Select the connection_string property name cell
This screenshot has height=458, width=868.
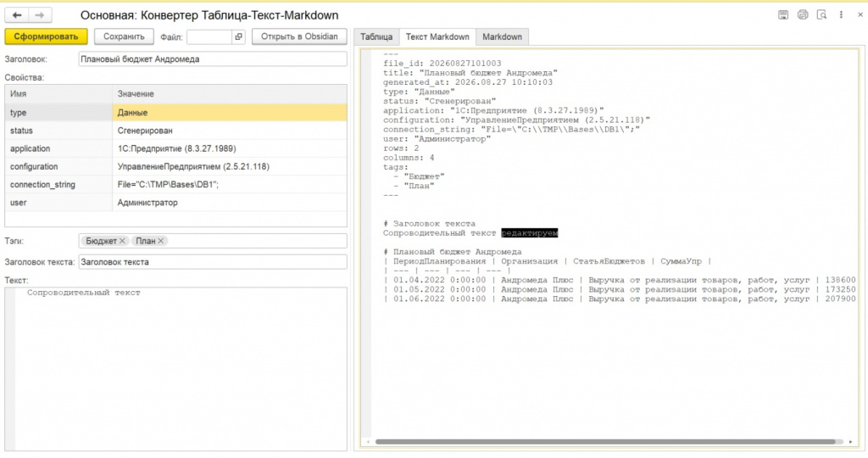pos(58,184)
